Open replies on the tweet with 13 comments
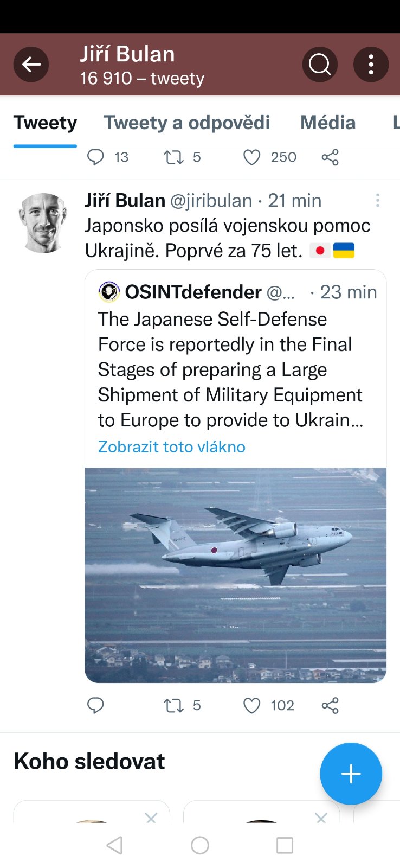The height and width of the screenshot is (868, 400). tap(95, 157)
